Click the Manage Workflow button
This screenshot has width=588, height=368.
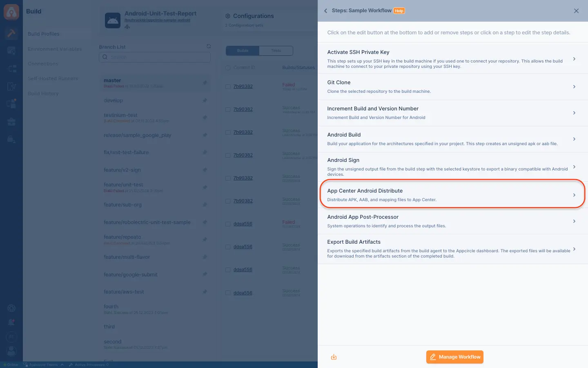[455, 357]
